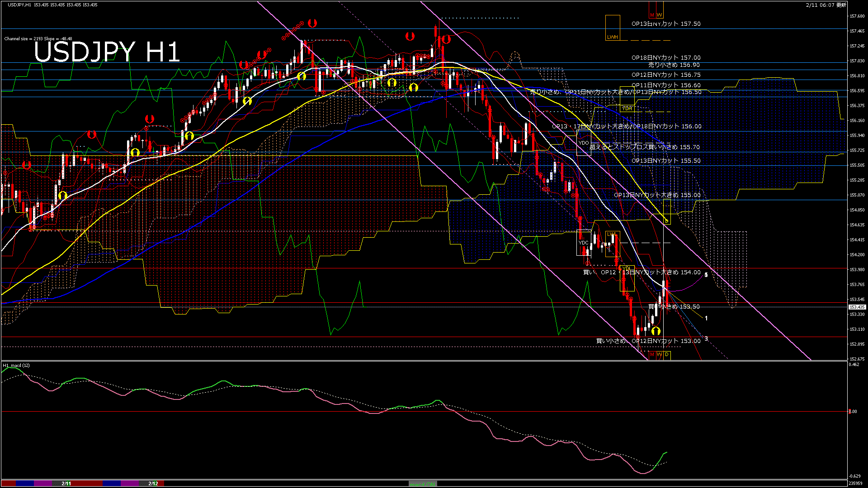The width and height of the screenshot is (868, 488).
Task: Click the orange LWL box marker
Action: 611,235
